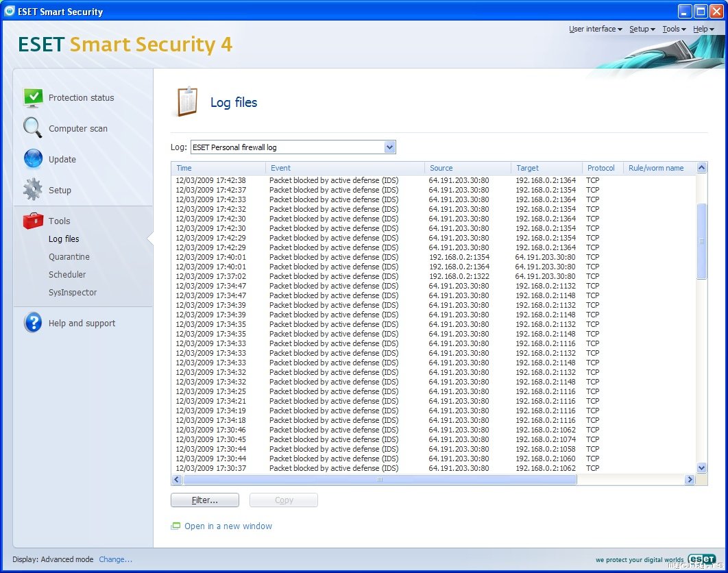Image resolution: width=728 pixels, height=573 pixels.
Task: Click the Update globe icon
Action: (33, 158)
